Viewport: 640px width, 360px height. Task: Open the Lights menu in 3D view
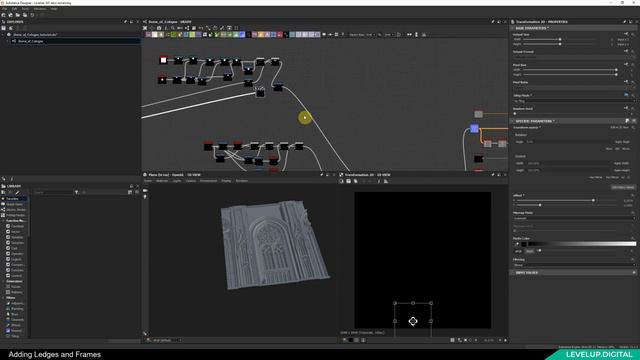coord(177,181)
